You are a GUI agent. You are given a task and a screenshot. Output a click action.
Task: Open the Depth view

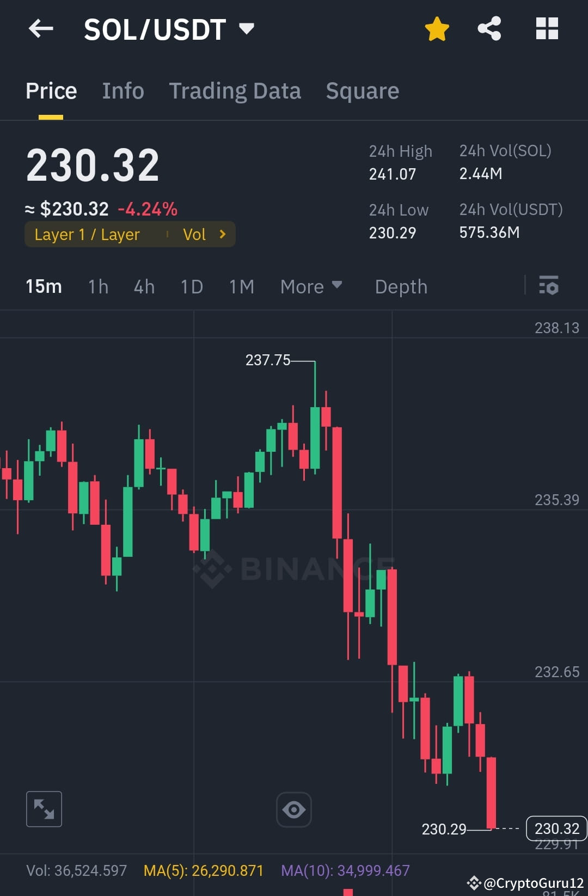(x=401, y=286)
